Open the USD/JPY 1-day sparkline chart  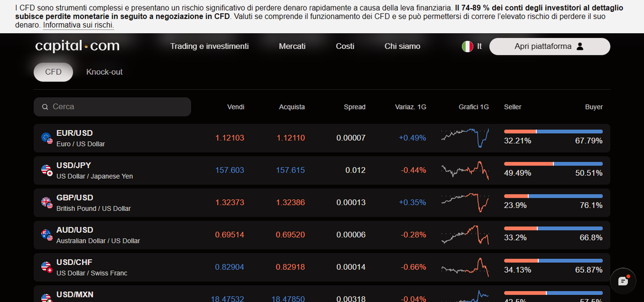(465, 170)
